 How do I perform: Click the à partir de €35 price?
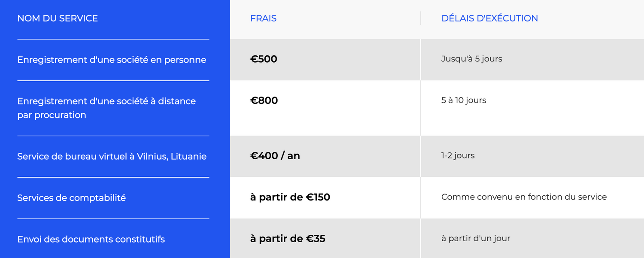288,238
